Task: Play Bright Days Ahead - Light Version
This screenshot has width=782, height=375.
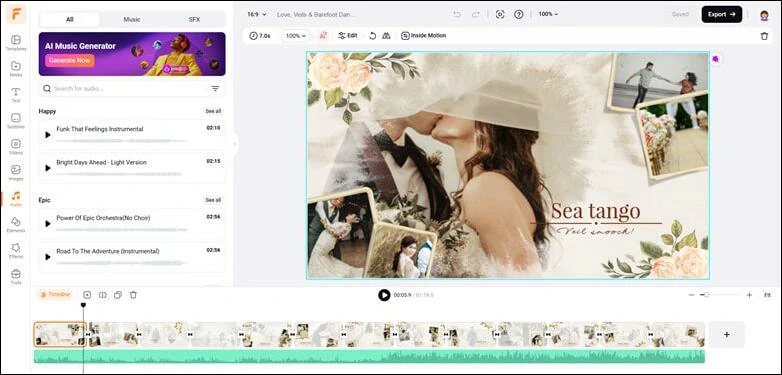Action: [48, 168]
